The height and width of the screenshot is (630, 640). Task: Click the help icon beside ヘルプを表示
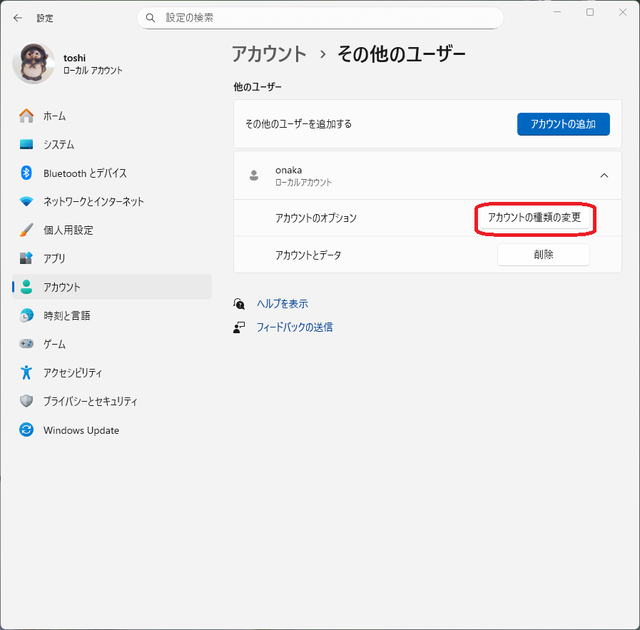239,304
